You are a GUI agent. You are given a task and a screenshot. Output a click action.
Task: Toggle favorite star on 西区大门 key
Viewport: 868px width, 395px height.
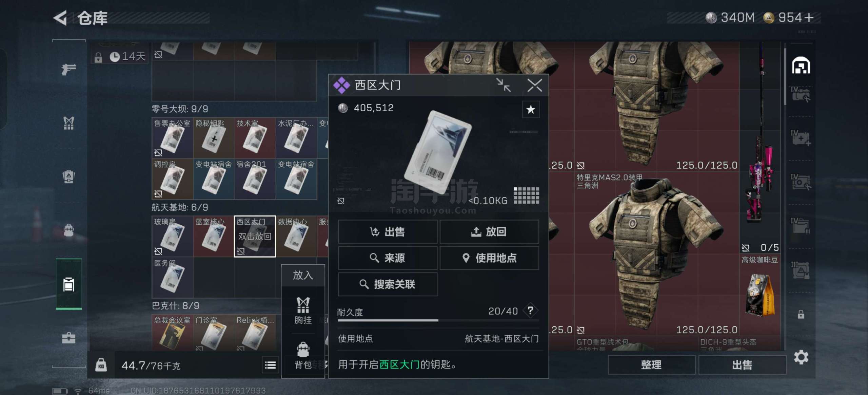pyautogui.click(x=531, y=109)
